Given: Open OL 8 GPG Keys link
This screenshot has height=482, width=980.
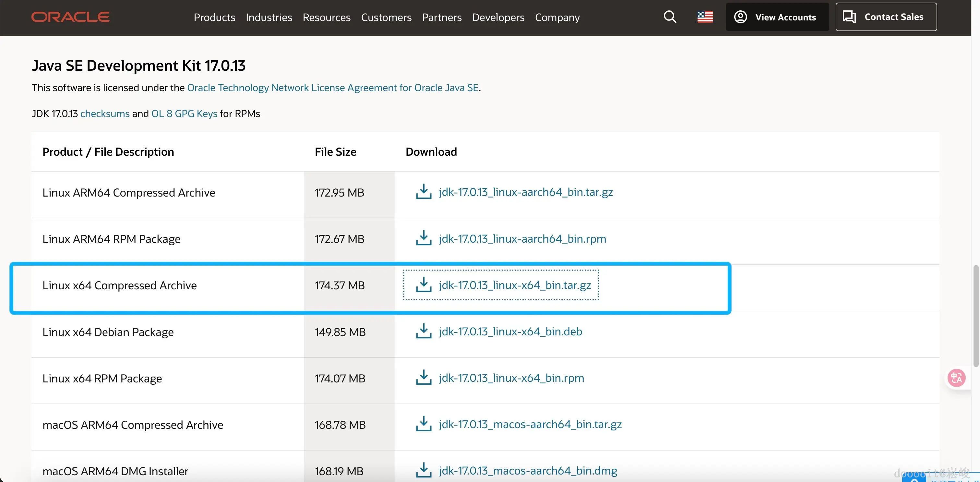Looking at the screenshot, I should point(184,114).
